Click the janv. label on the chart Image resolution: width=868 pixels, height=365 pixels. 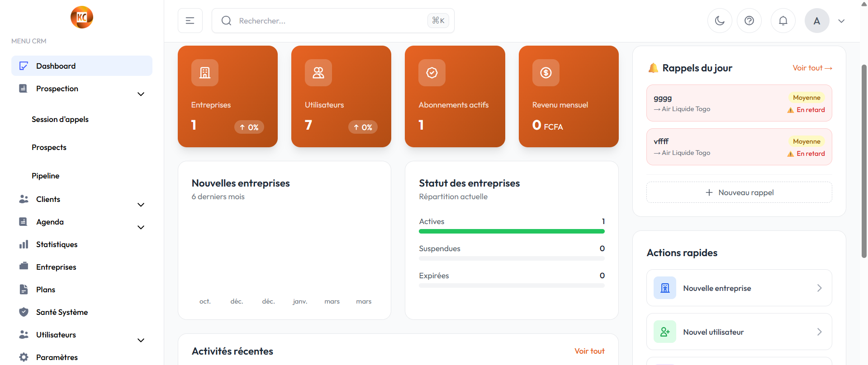(x=300, y=301)
